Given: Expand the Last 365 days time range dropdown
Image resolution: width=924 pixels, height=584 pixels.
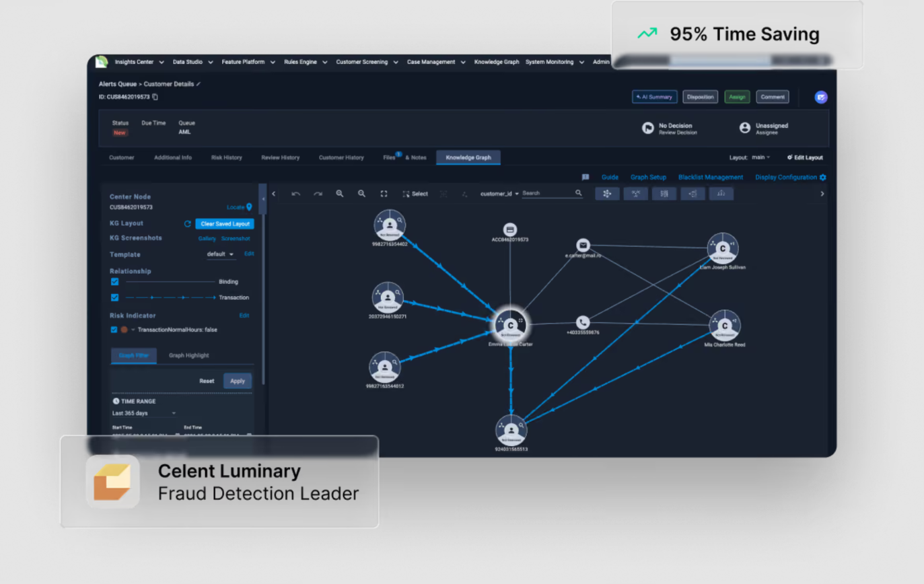Looking at the screenshot, I should 145,413.
